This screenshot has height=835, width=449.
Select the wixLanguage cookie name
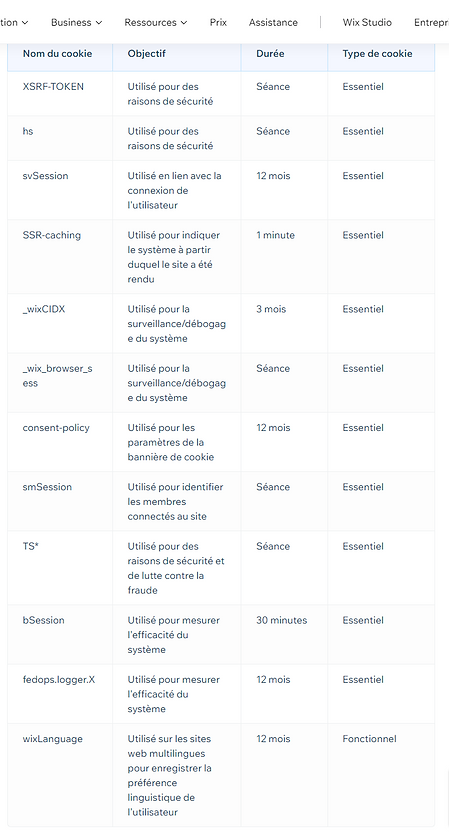tap(52, 739)
